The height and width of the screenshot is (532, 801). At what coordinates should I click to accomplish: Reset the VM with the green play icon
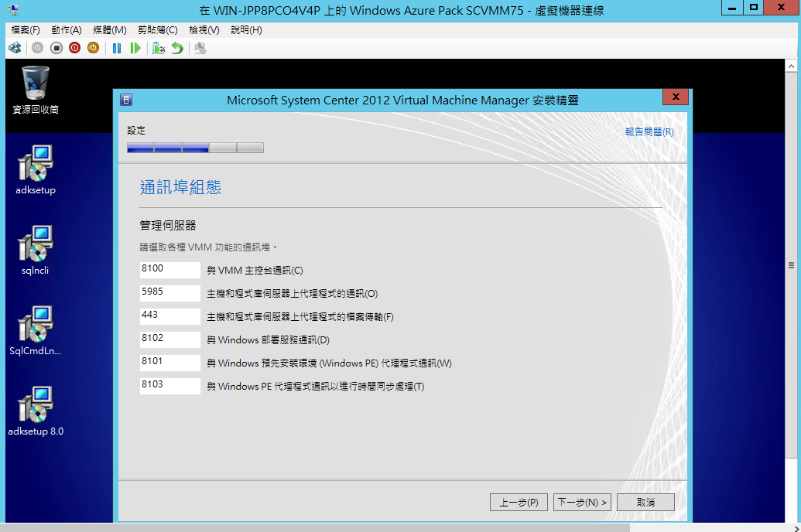[135, 48]
